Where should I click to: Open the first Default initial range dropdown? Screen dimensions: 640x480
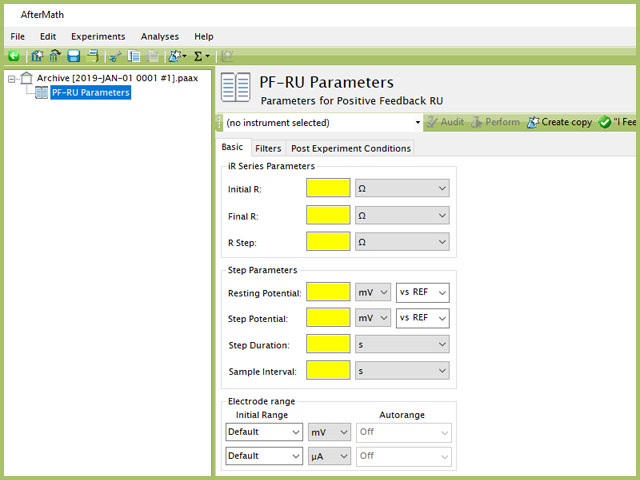(x=264, y=432)
